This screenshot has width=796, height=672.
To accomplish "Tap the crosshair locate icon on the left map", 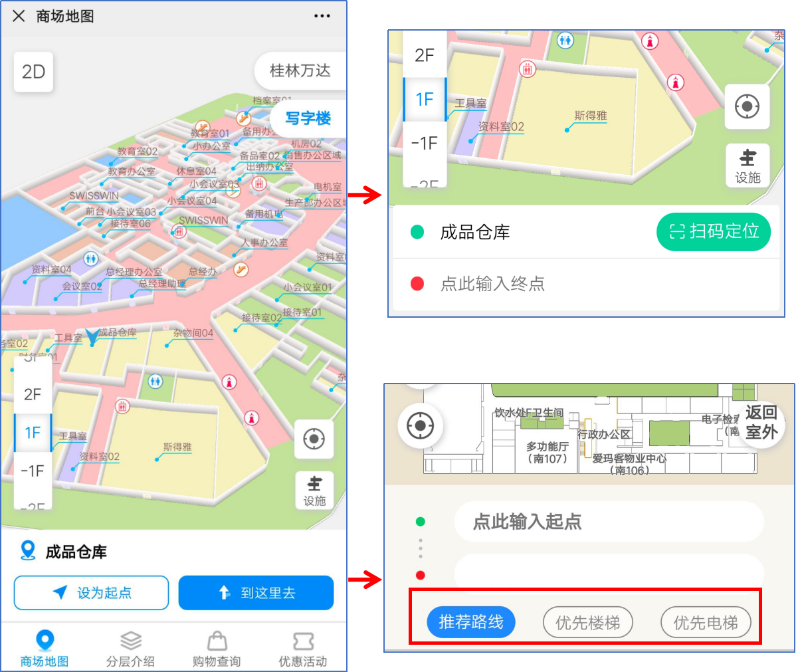I will (x=314, y=439).
